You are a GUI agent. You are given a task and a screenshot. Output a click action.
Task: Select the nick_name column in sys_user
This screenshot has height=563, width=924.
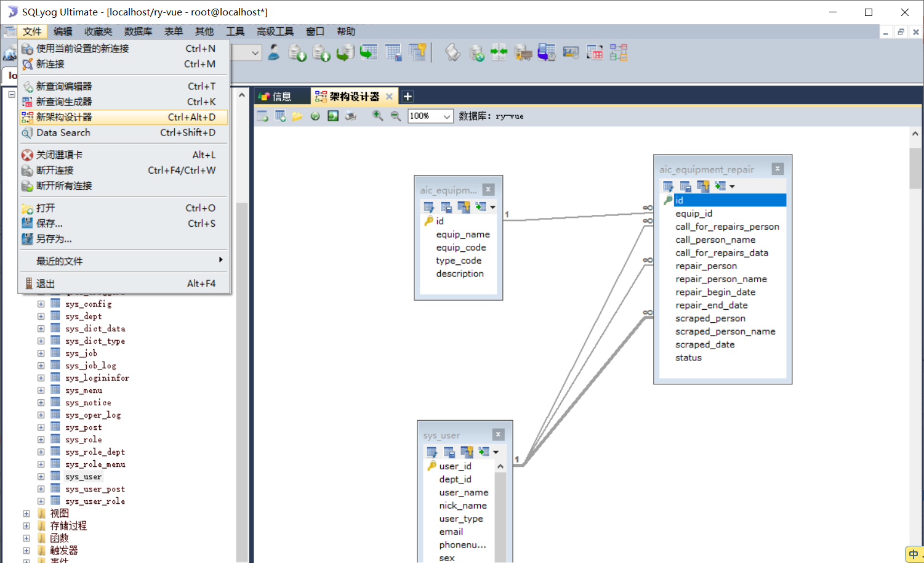[x=463, y=506]
